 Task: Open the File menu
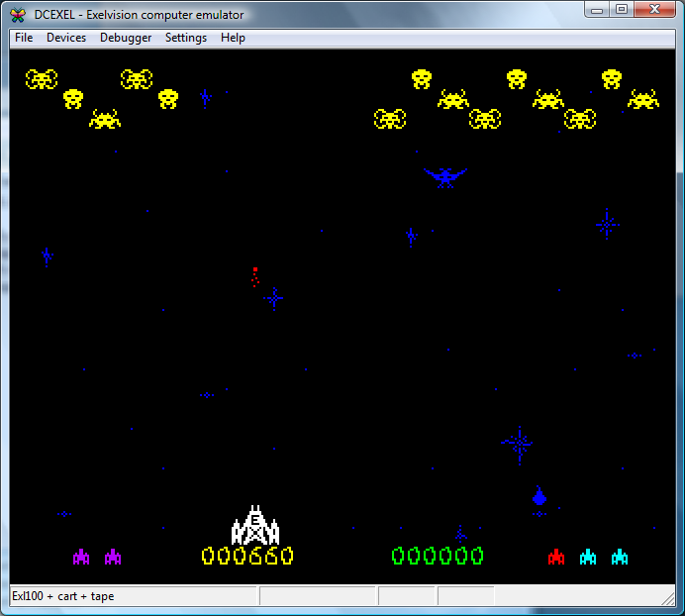coord(24,38)
